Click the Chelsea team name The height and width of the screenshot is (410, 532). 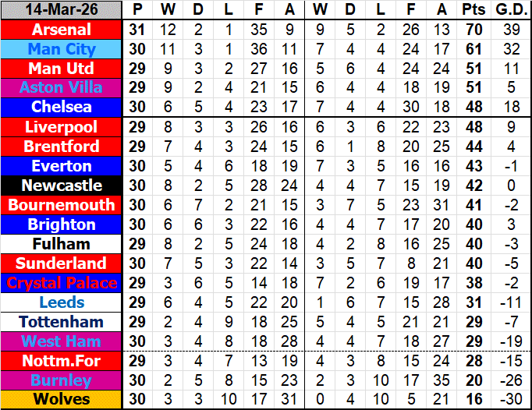(62, 107)
